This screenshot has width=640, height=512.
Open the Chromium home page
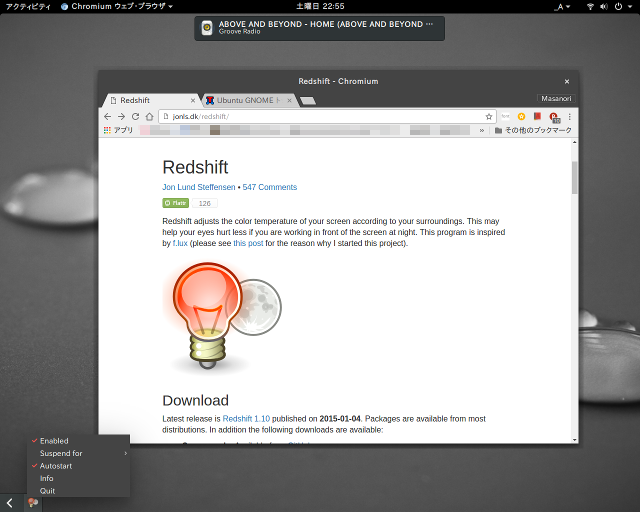[149, 116]
